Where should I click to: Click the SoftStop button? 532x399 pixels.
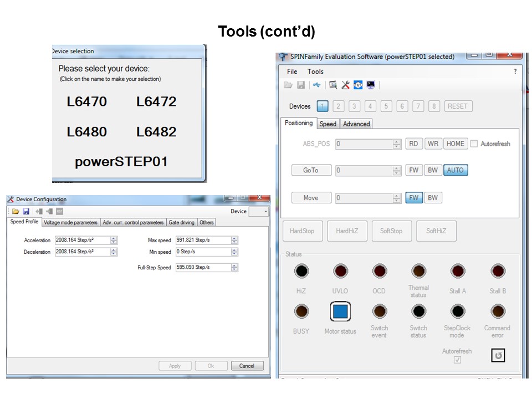click(x=392, y=231)
